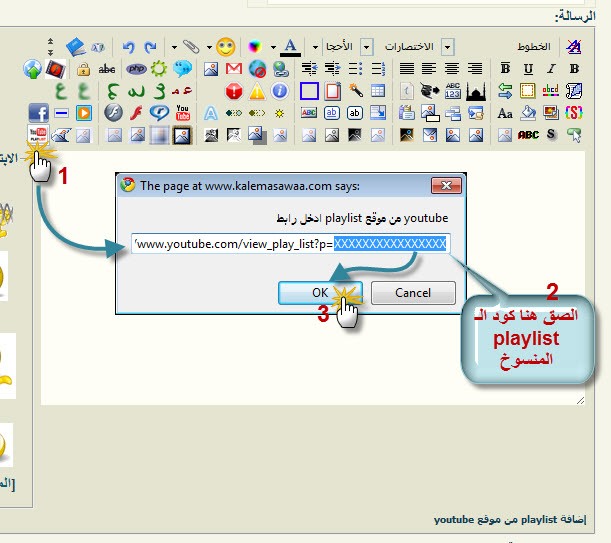The height and width of the screenshot is (543, 611).
Task: Open the الأحجا font size dropdown
Action: [366, 47]
